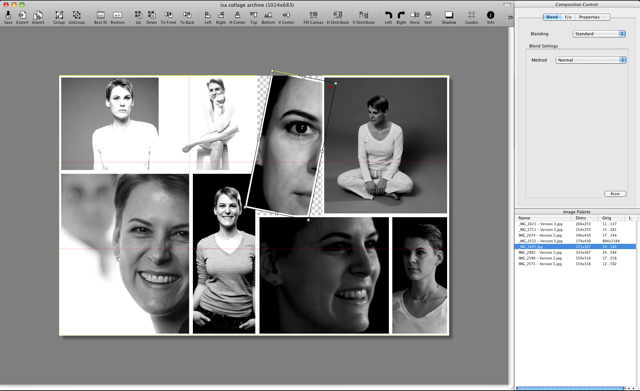Click the Top alignment icon
640x391 pixels.
tap(253, 17)
